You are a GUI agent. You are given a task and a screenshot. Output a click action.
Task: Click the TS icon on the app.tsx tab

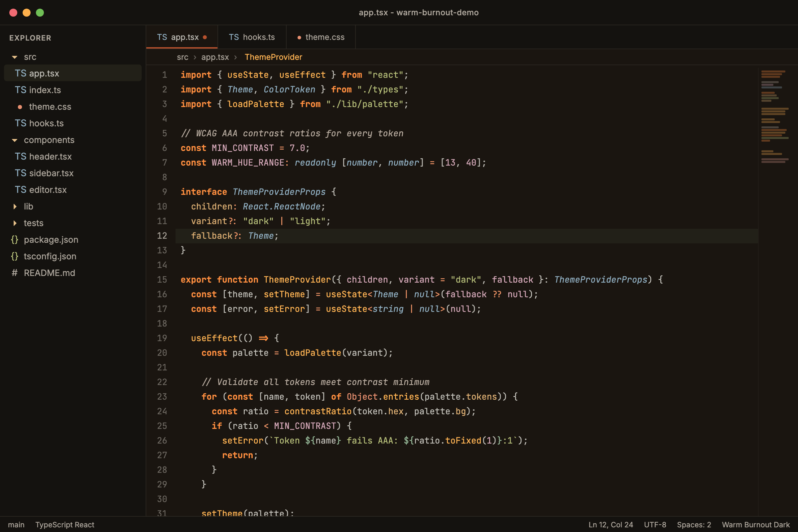tap(162, 37)
